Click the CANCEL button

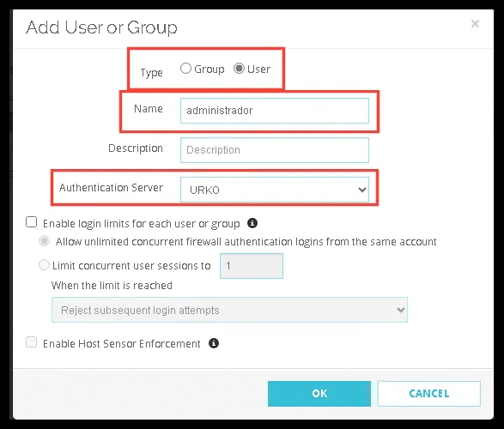click(429, 394)
